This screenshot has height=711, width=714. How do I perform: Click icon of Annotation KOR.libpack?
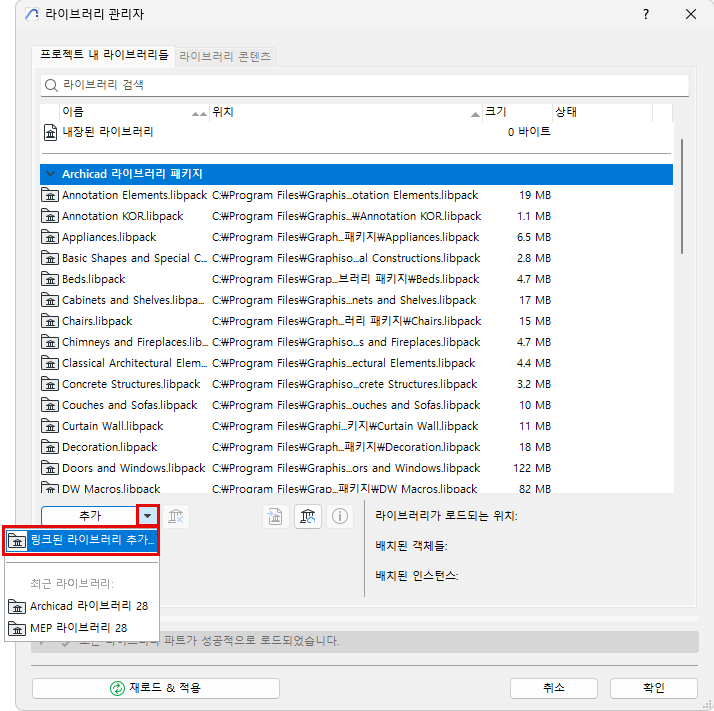coord(50,216)
